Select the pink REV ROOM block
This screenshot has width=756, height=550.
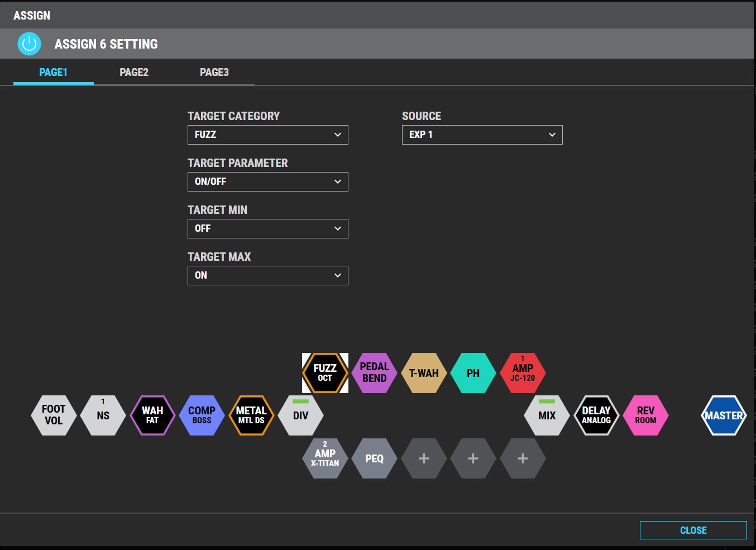point(645,415)
